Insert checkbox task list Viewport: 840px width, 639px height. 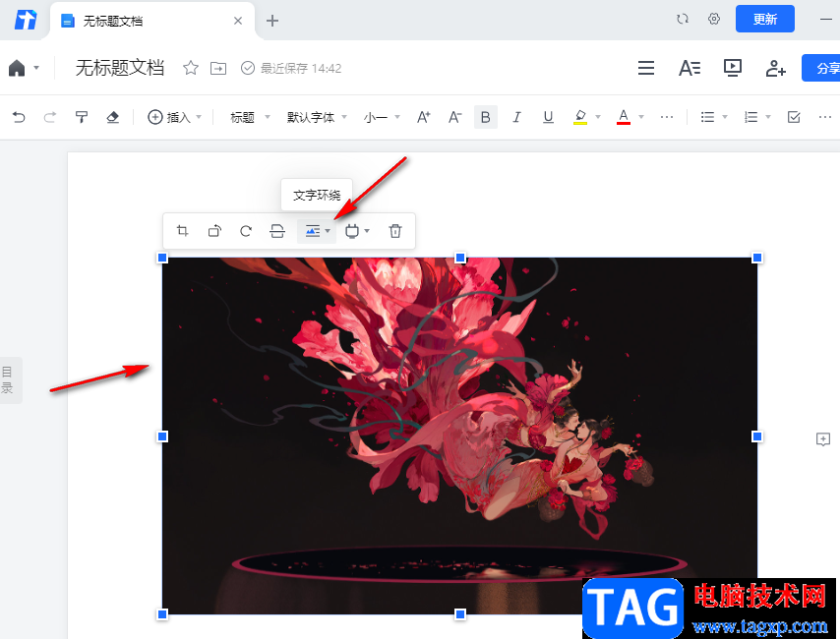tap(794, 117)
